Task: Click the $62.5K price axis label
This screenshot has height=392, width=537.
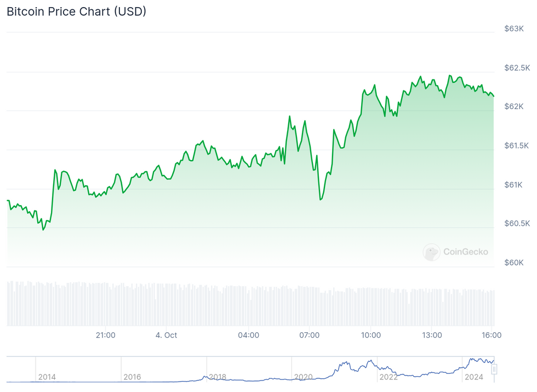Action: (517, 68)
